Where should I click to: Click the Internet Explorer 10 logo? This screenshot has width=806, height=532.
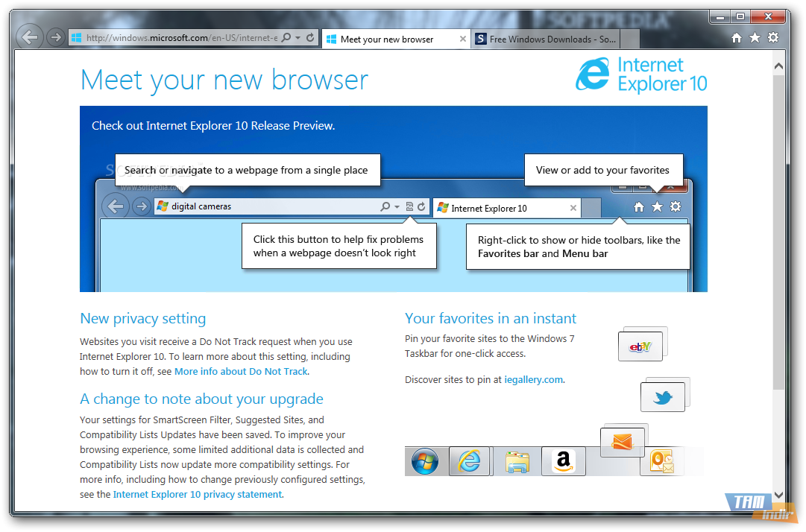[x=641, y=75]
